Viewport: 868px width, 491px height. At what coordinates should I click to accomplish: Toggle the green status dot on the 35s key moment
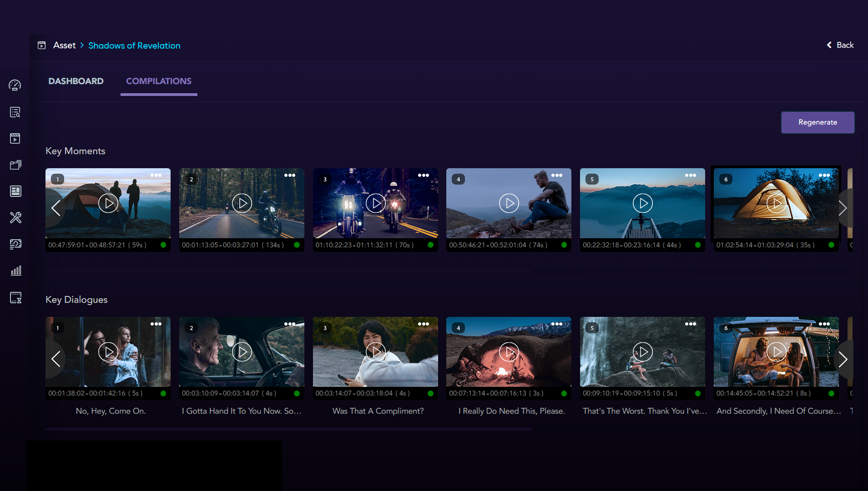click(x=832, y=245)
